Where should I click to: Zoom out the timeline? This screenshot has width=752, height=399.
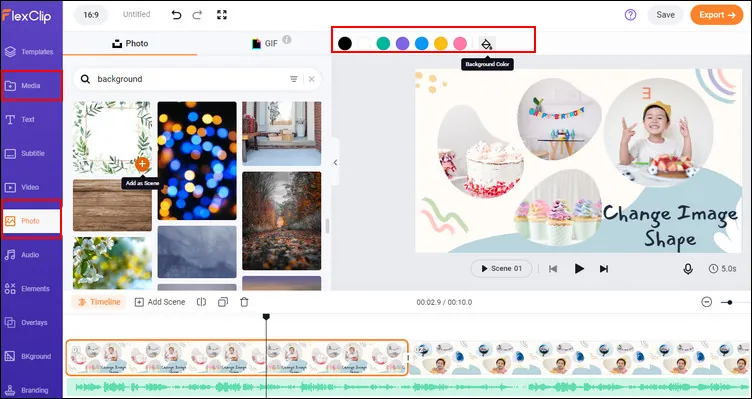[x=706, y=302]
